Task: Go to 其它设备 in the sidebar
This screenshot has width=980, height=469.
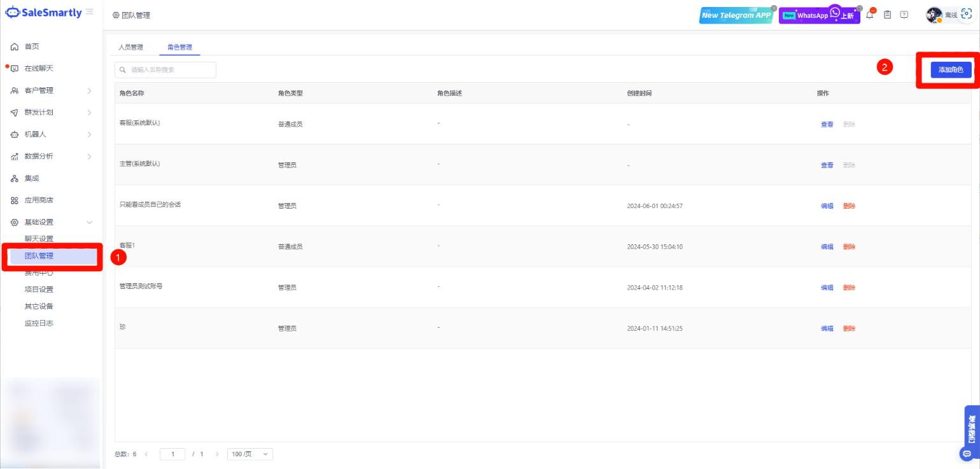Action: tap(39, 306)
